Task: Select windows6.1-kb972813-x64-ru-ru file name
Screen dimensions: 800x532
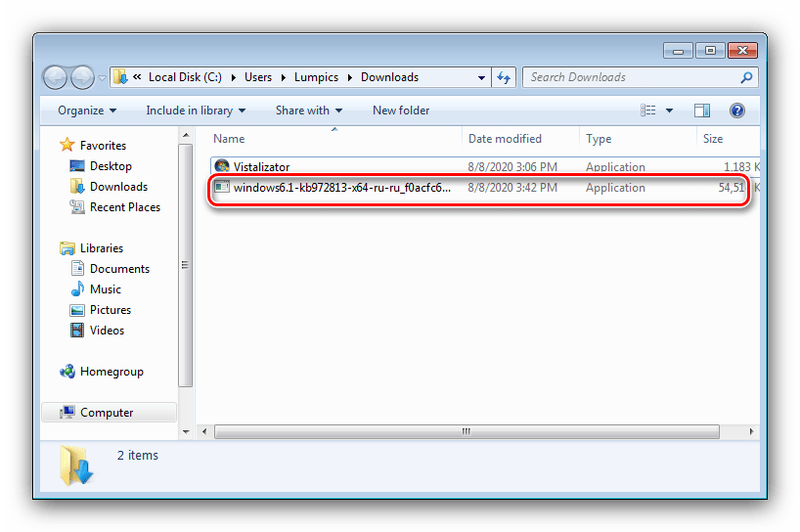Action: [342, 188]
